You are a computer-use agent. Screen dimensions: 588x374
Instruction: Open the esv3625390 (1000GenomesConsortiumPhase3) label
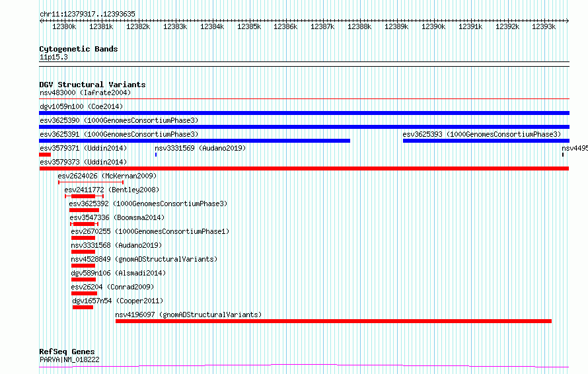119,120
